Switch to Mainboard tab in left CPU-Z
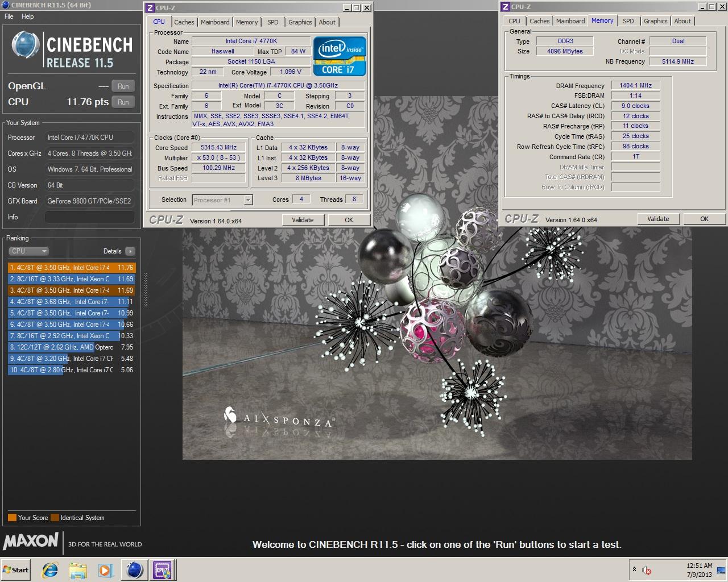728x582 pixels. tap(215, 22)
